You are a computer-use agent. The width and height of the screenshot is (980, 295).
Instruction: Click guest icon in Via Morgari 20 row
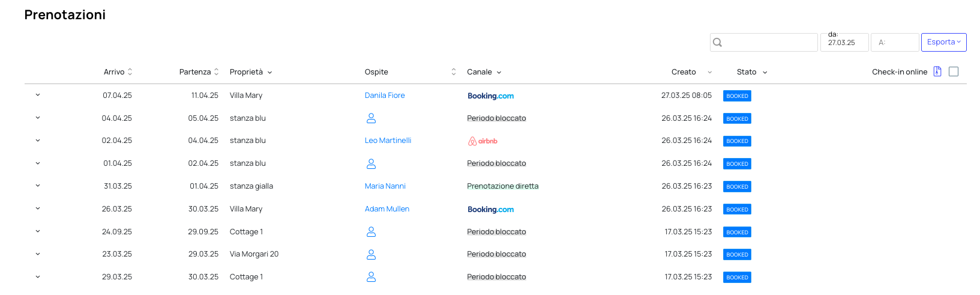[371, 254]
